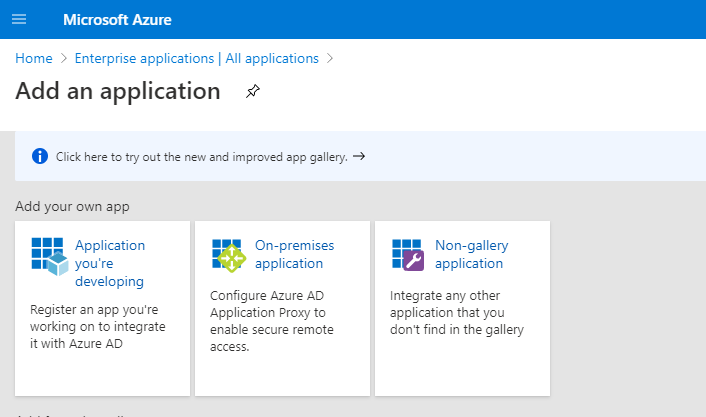Viewport: 706px width, 417px height.
Task: Click the chevron after the Home breadcrumb
Action: 62,58
